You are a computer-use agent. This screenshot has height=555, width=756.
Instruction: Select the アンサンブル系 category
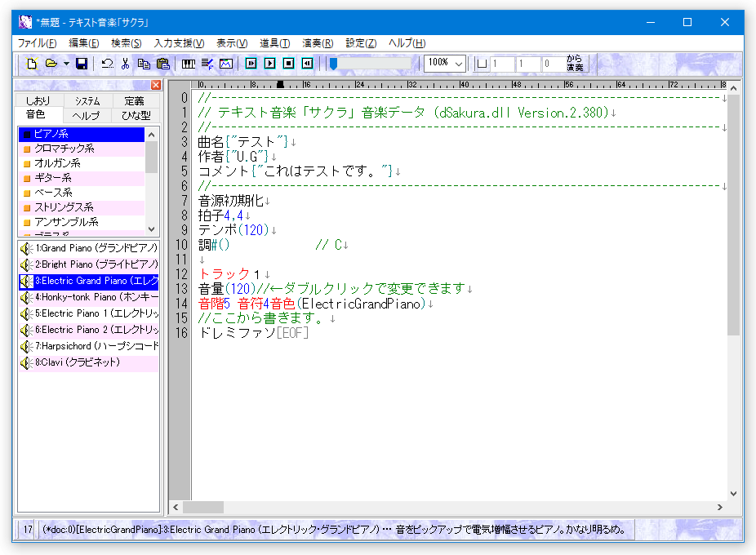81,222
